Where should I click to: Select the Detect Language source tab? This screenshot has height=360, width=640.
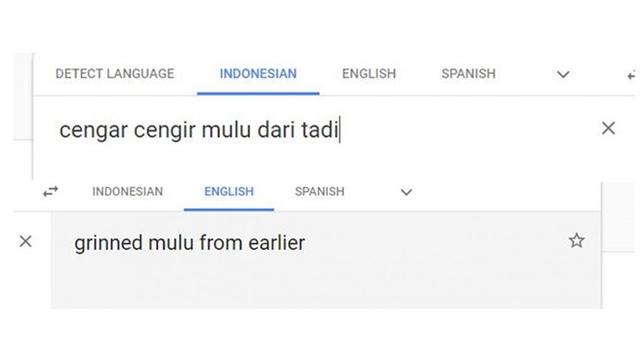point(115,74)
